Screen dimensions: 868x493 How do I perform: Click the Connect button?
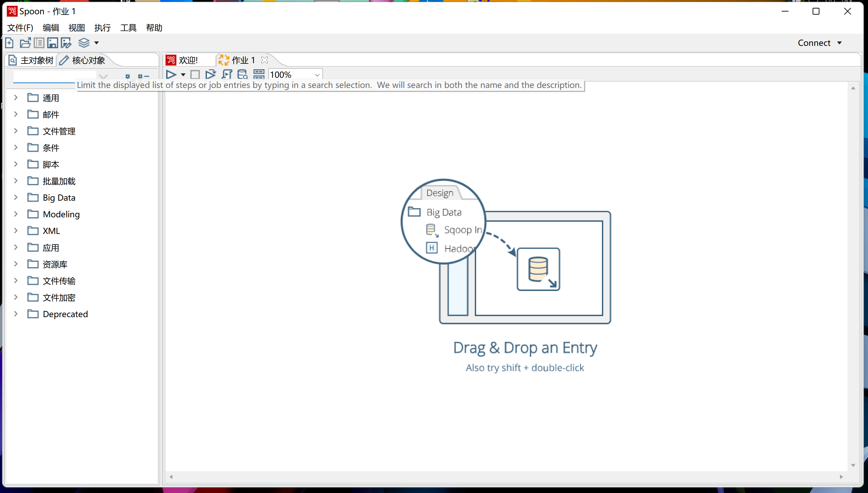tap(814, 43)
